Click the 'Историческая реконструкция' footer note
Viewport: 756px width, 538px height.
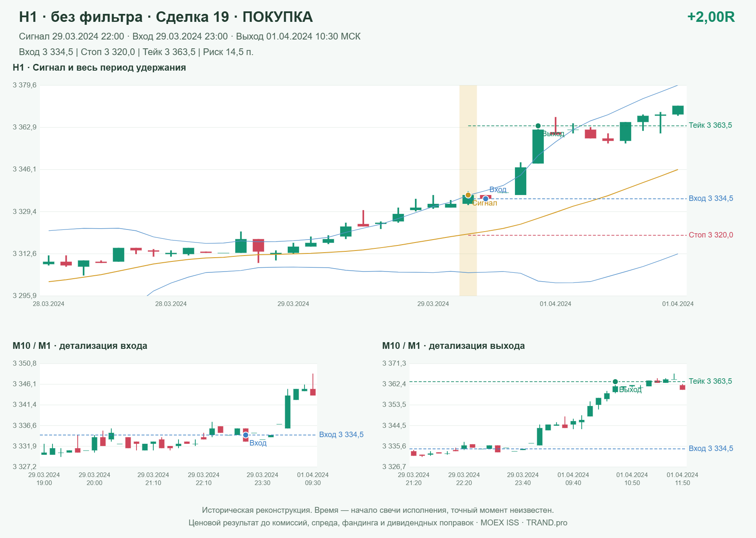pyautogui.click(x=378, y=510)
